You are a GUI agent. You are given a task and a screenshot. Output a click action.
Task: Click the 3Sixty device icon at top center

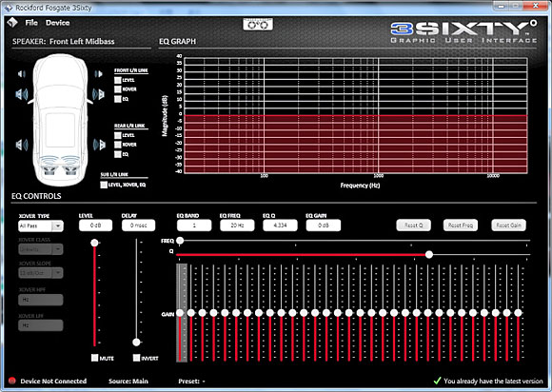tap(258, 25)
